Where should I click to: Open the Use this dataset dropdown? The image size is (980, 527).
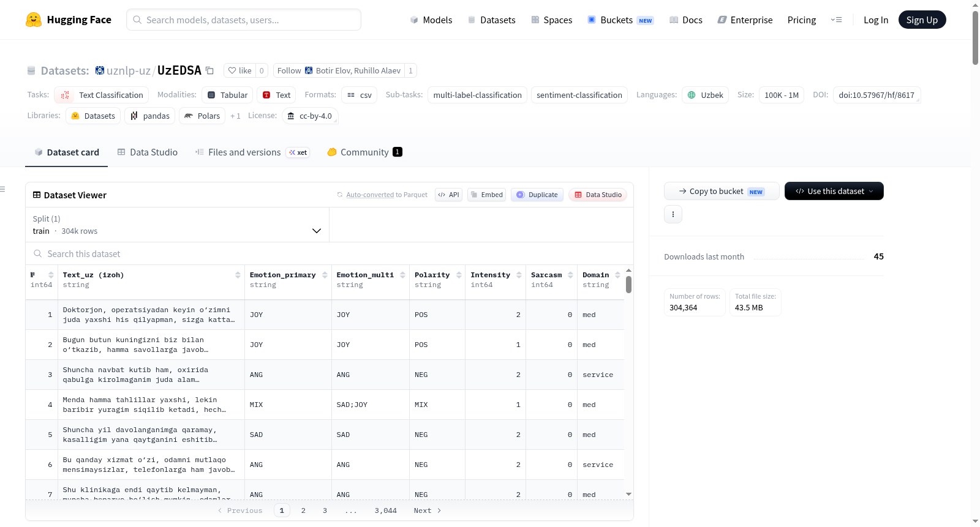(834, 191)
